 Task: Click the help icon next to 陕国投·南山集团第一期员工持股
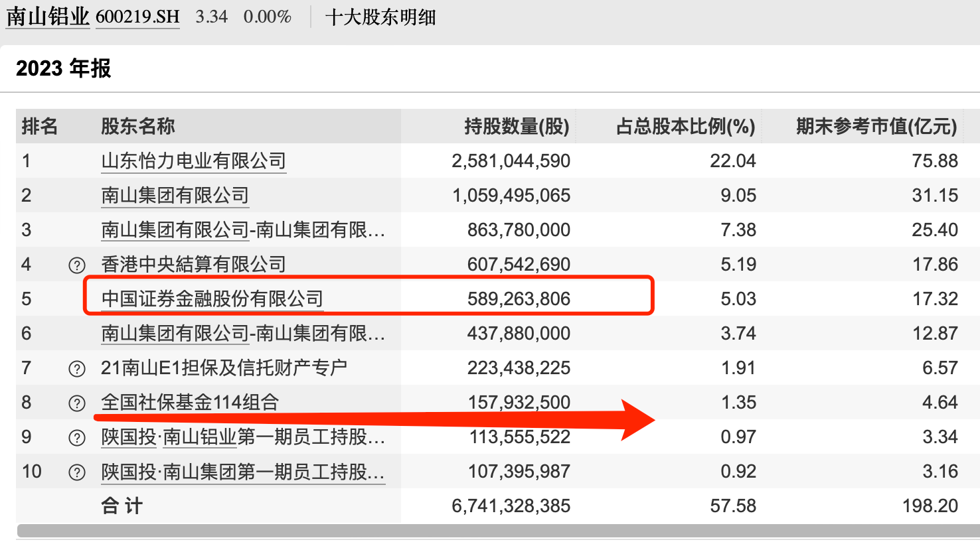click(x=76, y=471)
